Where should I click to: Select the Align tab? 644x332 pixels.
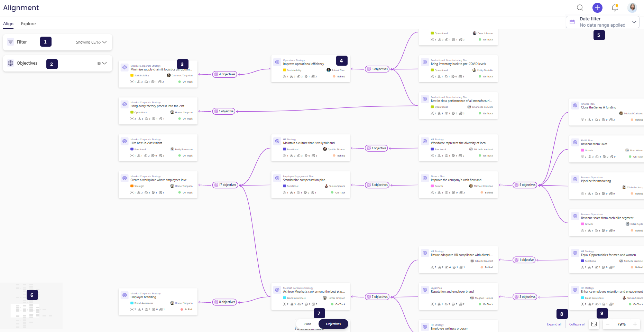[x=8, y=24]
